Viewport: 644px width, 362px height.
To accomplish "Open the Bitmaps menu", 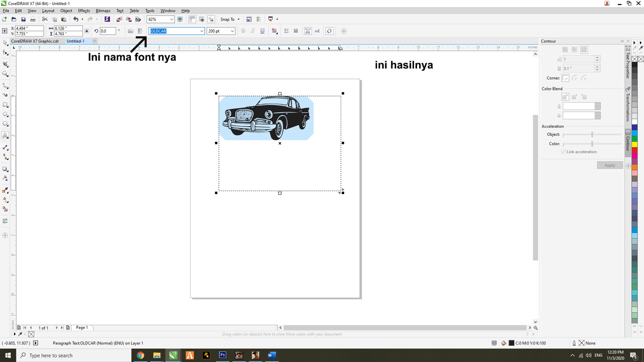I will [x=103, y=11].
